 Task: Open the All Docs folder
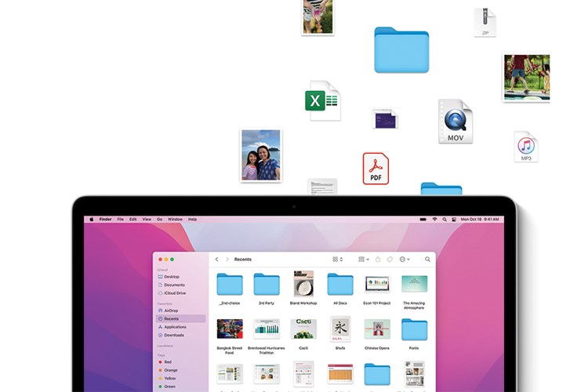click(339, 284)
